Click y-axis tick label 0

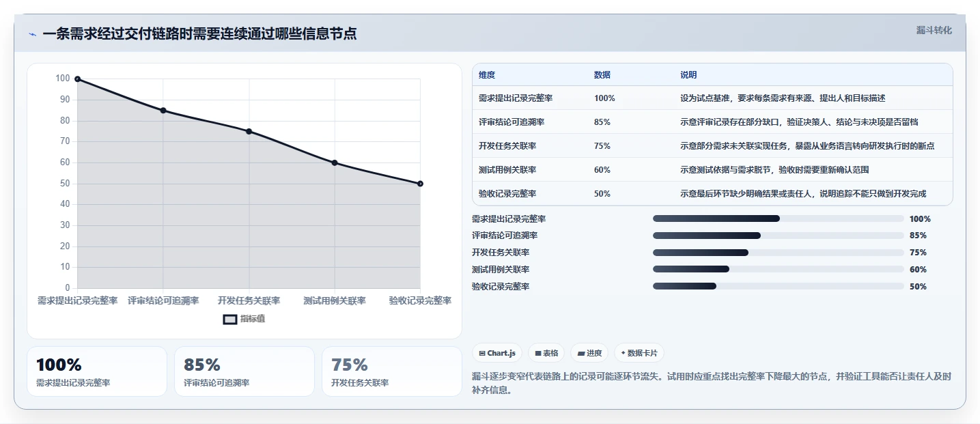pyautogui.click(x=68, y=288)
